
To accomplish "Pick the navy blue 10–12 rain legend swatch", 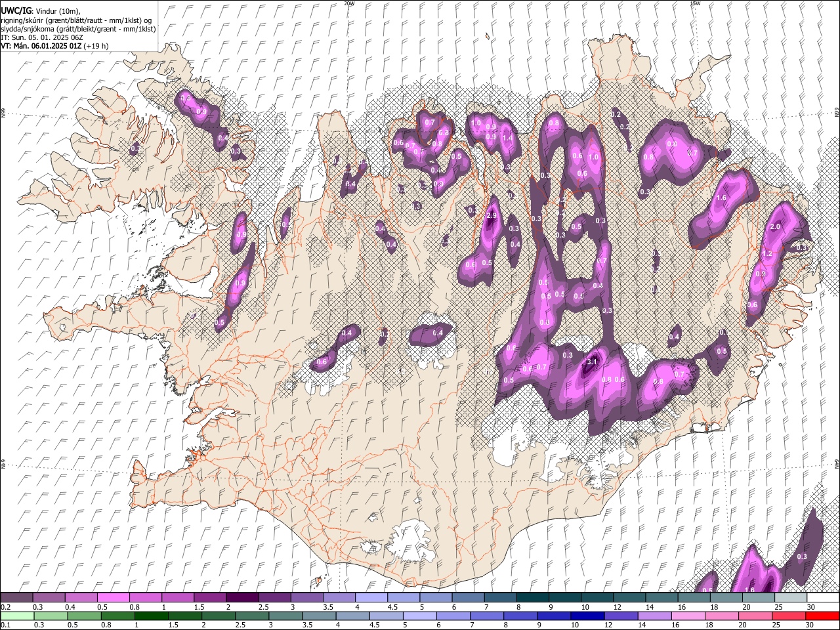I will click(x=588, y=616).
